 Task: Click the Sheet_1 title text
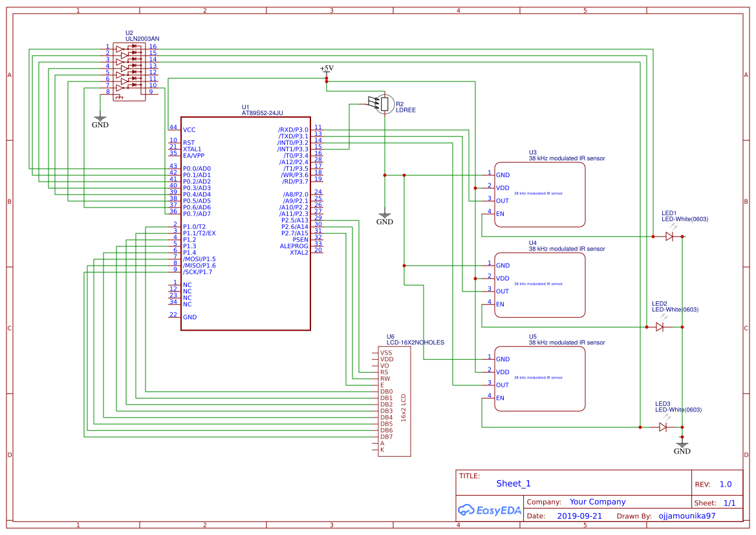click(513, 483)
